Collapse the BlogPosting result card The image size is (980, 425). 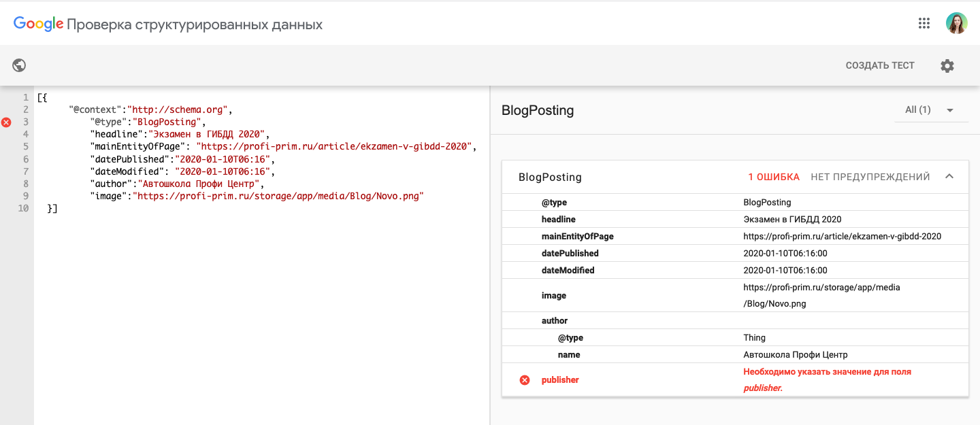[949, 177]
